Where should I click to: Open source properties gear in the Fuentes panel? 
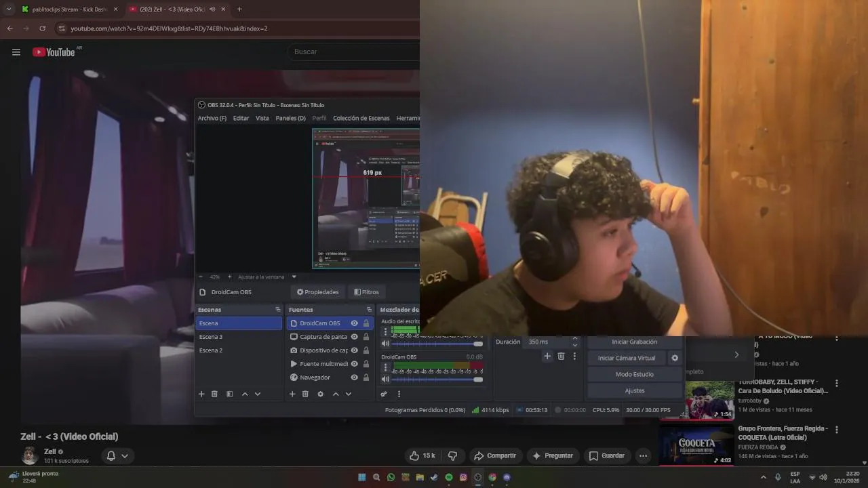coord(320,394)
